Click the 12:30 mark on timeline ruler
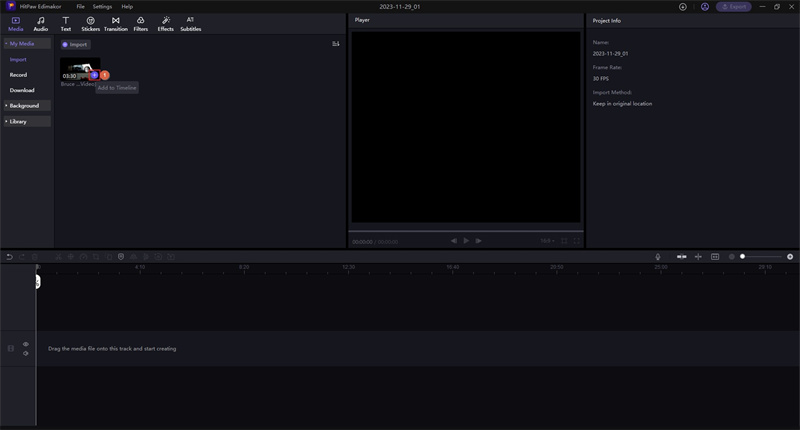The image size is (800, 430). coord(348,267)
